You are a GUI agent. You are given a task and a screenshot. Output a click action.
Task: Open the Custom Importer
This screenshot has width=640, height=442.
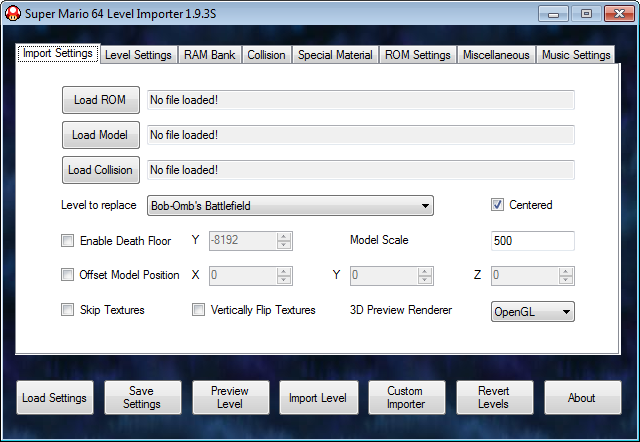406,398
